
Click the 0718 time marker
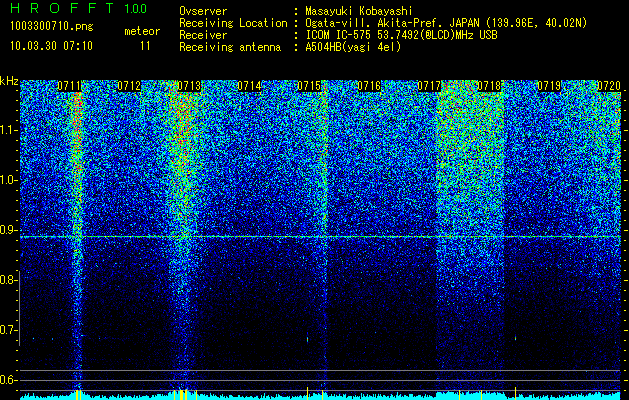(489, 86)
